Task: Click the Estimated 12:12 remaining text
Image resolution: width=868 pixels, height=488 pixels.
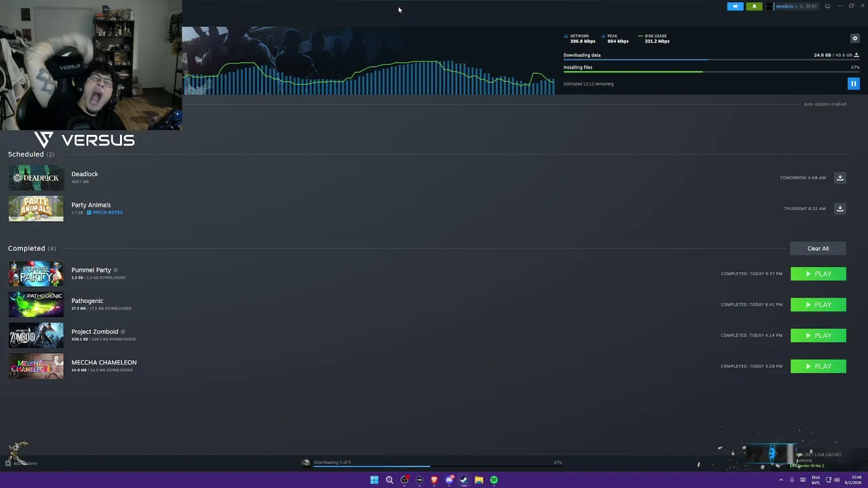Action: (589, 84)
